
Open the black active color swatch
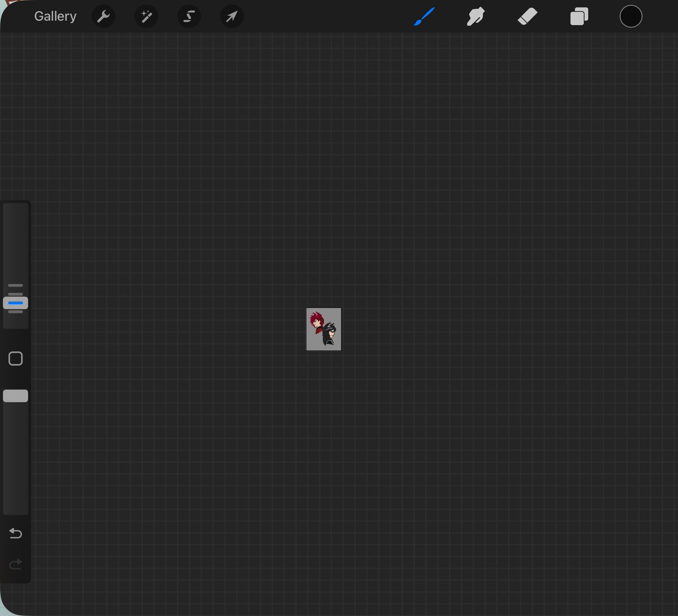(x=631, y=16)
